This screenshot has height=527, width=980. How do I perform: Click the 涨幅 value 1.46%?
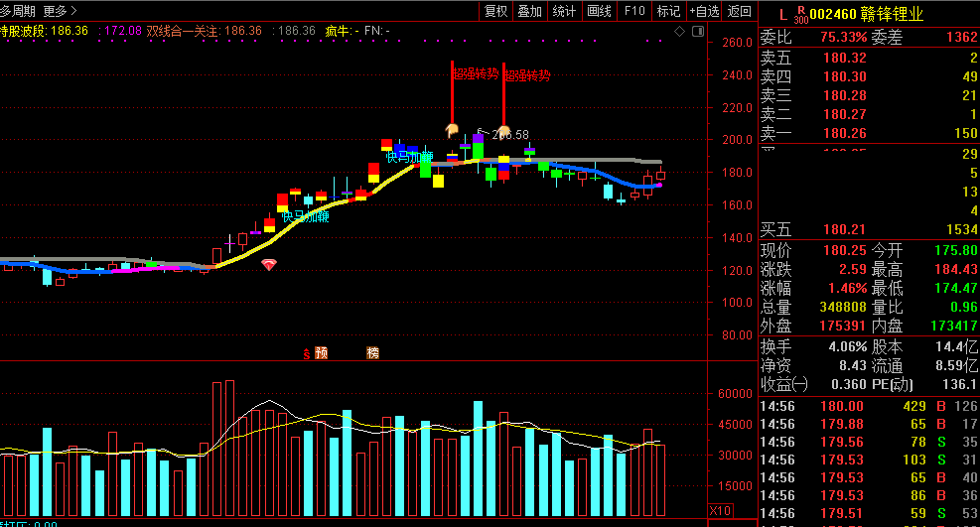[848, 288]
